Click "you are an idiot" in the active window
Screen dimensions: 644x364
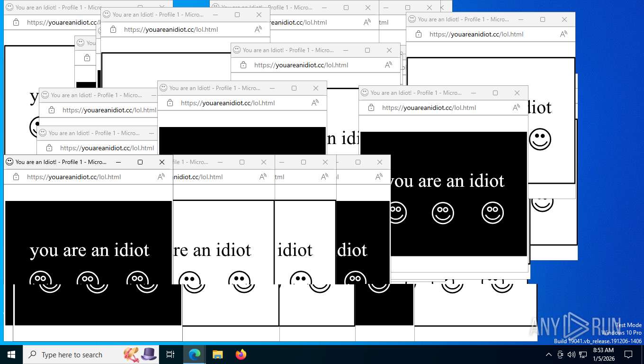pyautogui.click(x=89, y=250)
